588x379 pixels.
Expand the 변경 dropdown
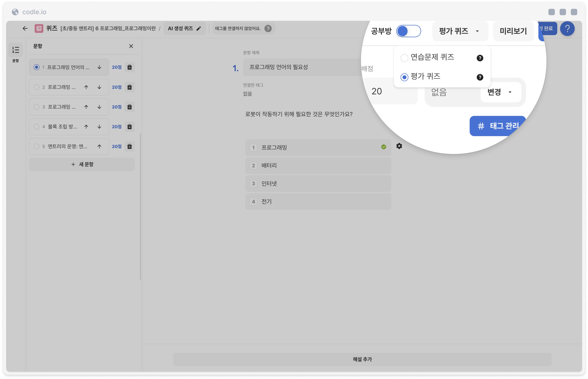tap(500, 92)
